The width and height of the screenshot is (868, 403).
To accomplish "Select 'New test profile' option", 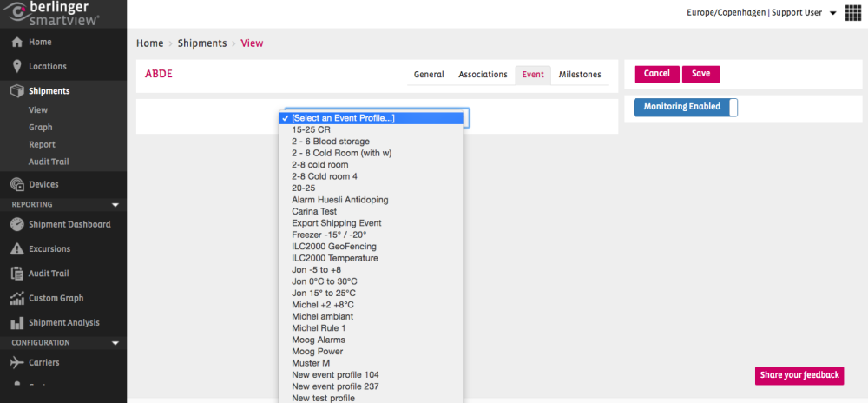I will tap(371, 398).
